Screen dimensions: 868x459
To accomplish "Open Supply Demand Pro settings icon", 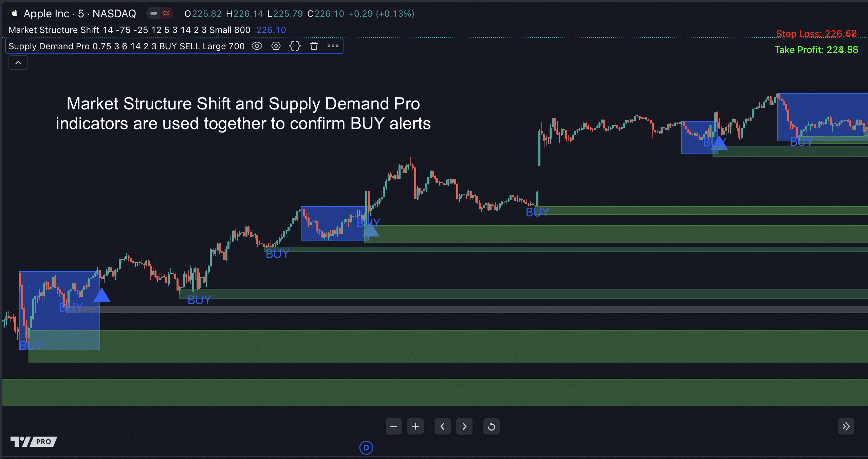I will point(276,46).
